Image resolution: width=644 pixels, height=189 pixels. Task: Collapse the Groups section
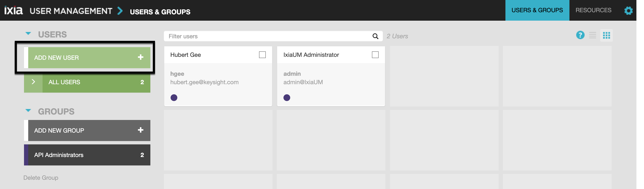28,110
